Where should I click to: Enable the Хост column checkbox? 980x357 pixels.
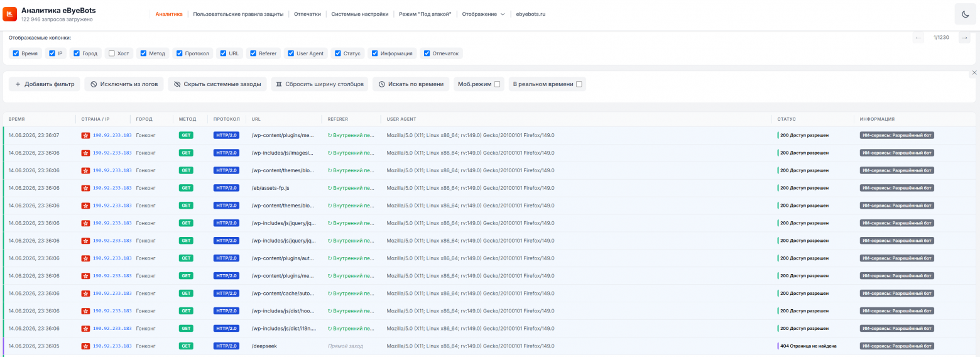112,53
